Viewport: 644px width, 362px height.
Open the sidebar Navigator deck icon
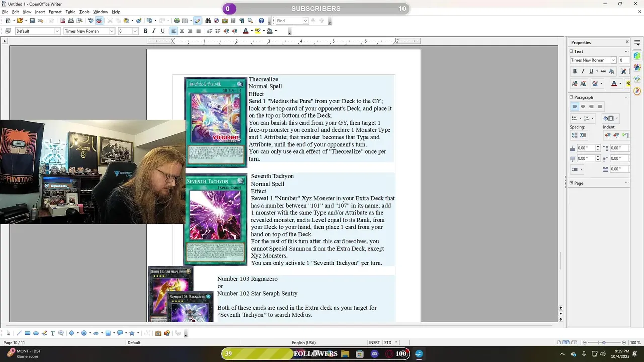[x=637, y=91]
